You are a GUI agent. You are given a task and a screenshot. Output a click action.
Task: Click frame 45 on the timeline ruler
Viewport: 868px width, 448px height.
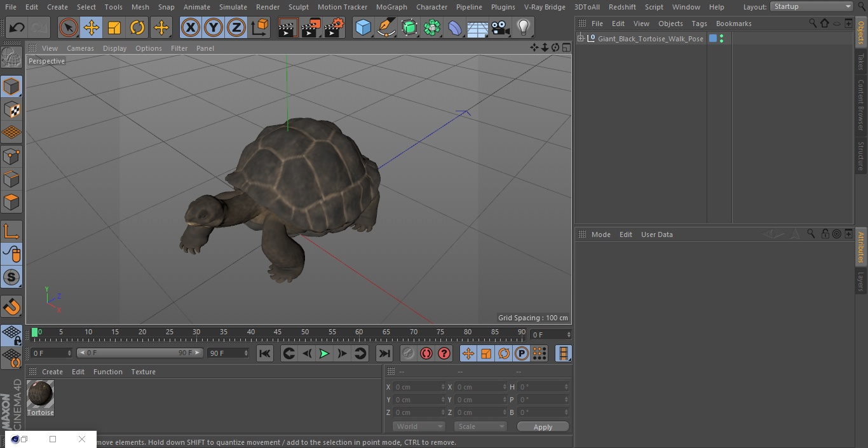[x=278, y=332]
